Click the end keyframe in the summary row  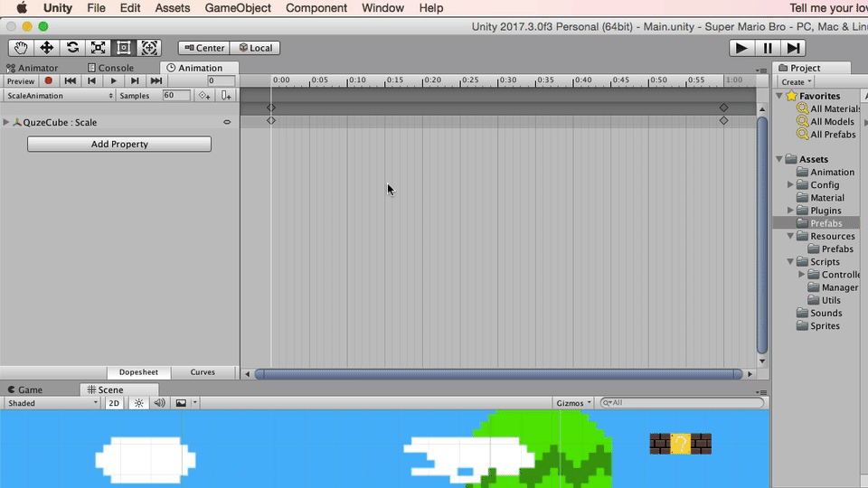[x=723, y=108]
